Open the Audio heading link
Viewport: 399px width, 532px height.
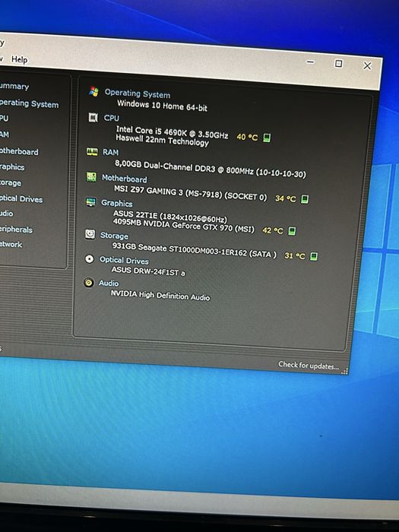tap(109, 283)
